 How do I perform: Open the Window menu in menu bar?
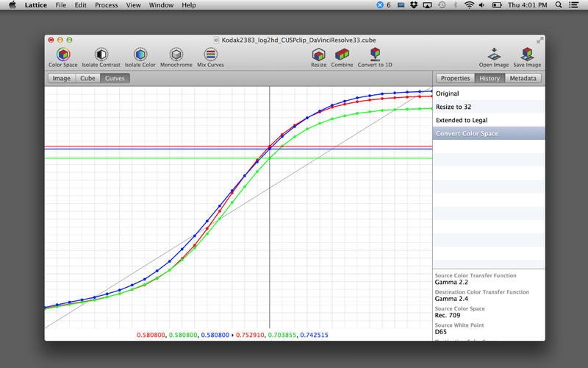coord(161,5)
